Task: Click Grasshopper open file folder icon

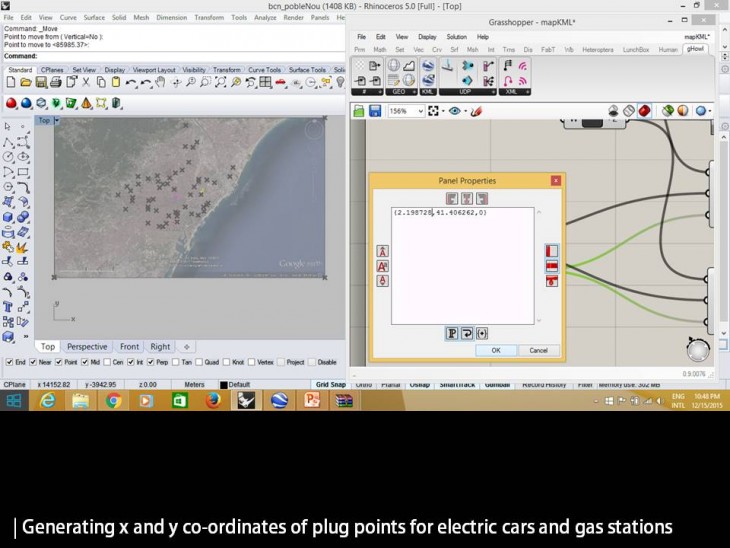Action: pos(361,112)
